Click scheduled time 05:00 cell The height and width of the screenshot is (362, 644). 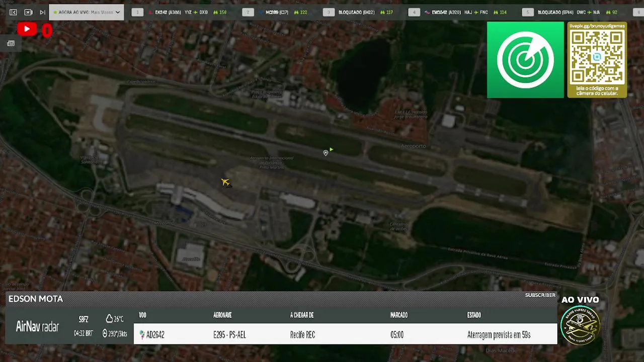pos(397,335)
